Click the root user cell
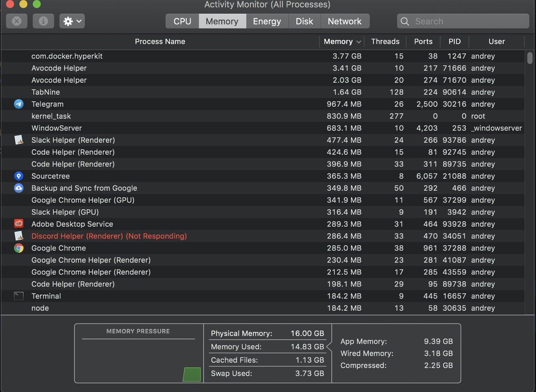The width and height of the screenshot is (536, 392). coord(478,116)
